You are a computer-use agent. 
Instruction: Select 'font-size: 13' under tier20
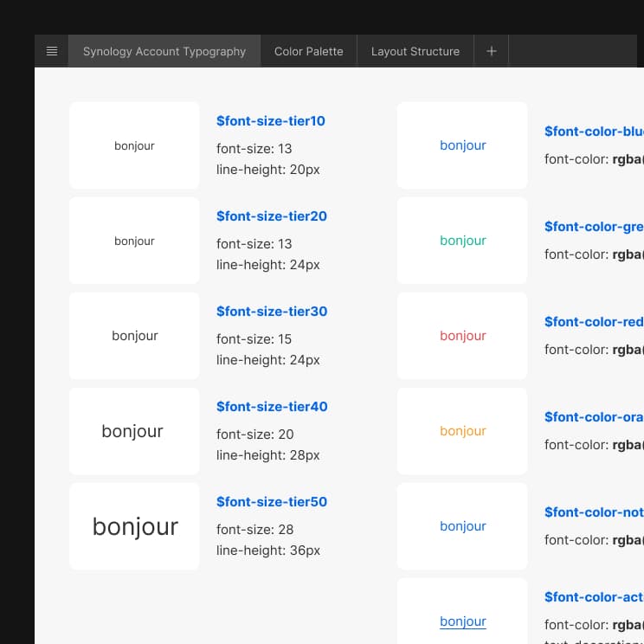[254, 244]
